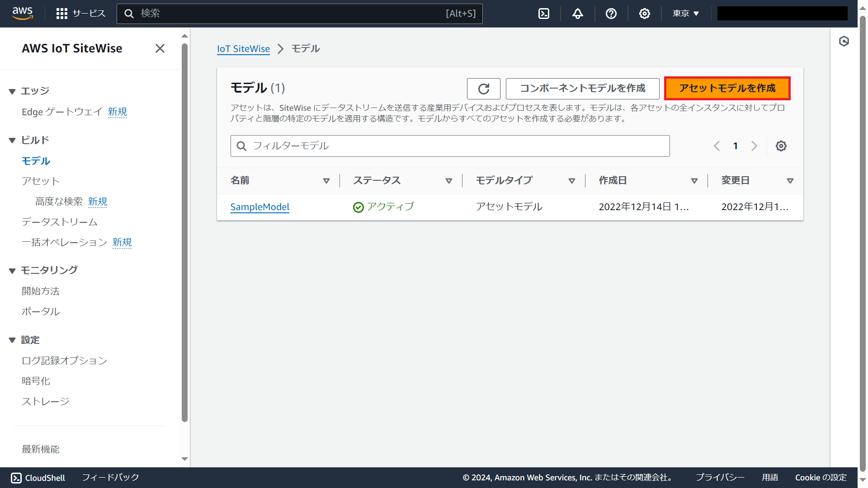Image resolution: width=868 pixels, height=488 pixels.
Task: Open console settings gear in header
Action: click(644, 14)
